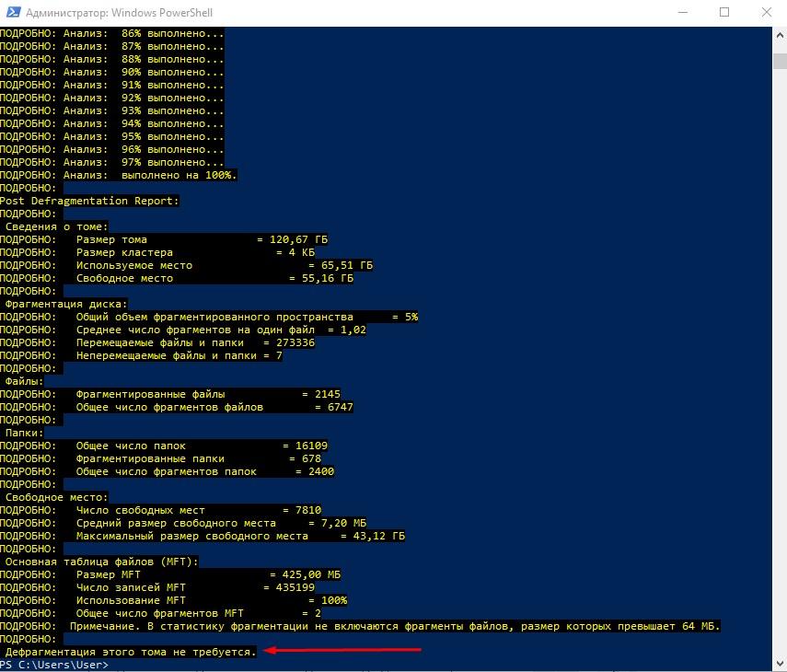Click the 'Анализ: 90% выполнено' line
The height and width of the screenshot is (672, 787).
click(112, 73)
